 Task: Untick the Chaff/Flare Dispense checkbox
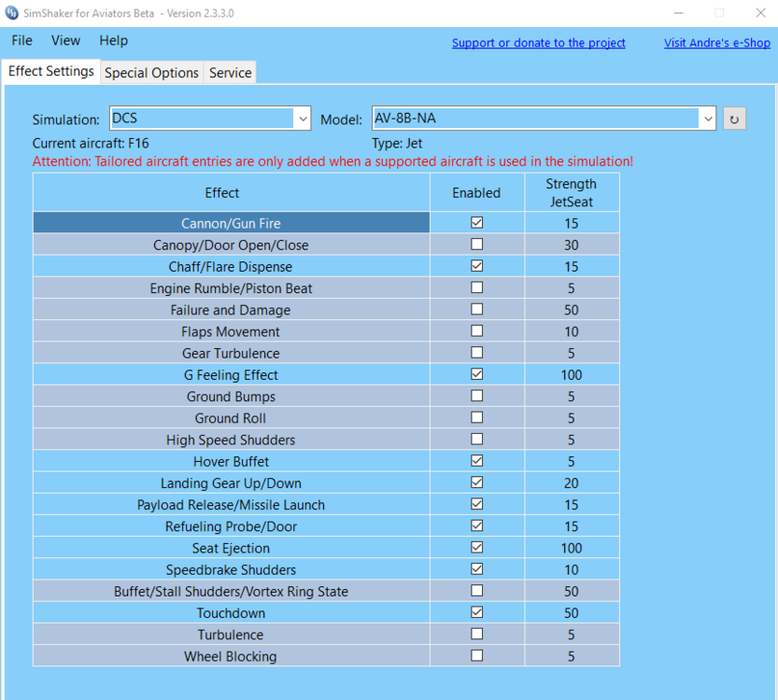[477, 266]
